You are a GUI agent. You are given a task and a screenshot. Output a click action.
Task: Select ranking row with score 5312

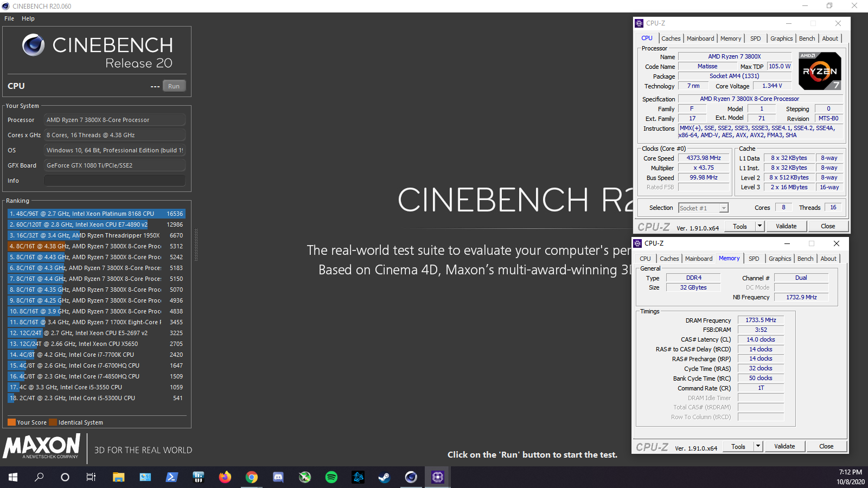97,246
